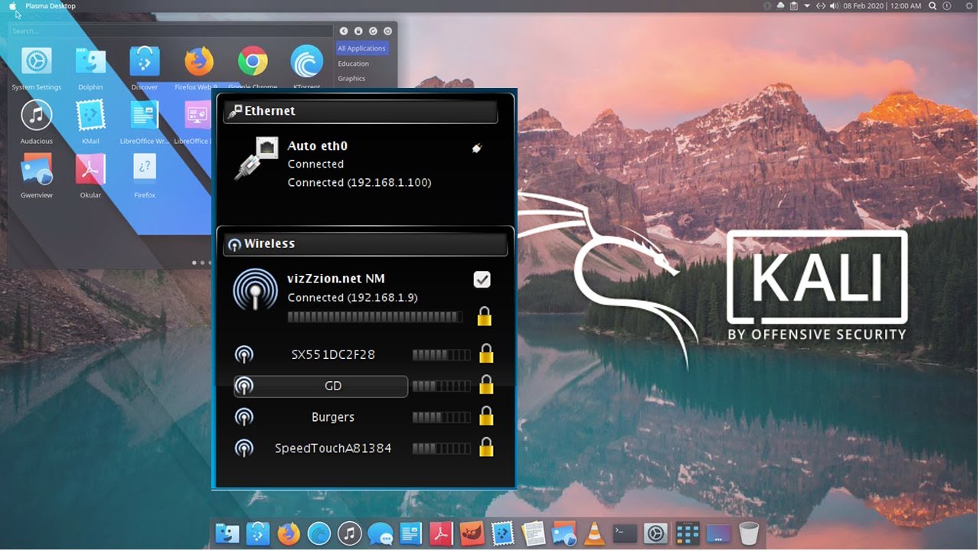Uncheck the vizZzion.net NM connection checkbox
The width and height of the screenshot is (980, 551).
click(x=482, y=279)
